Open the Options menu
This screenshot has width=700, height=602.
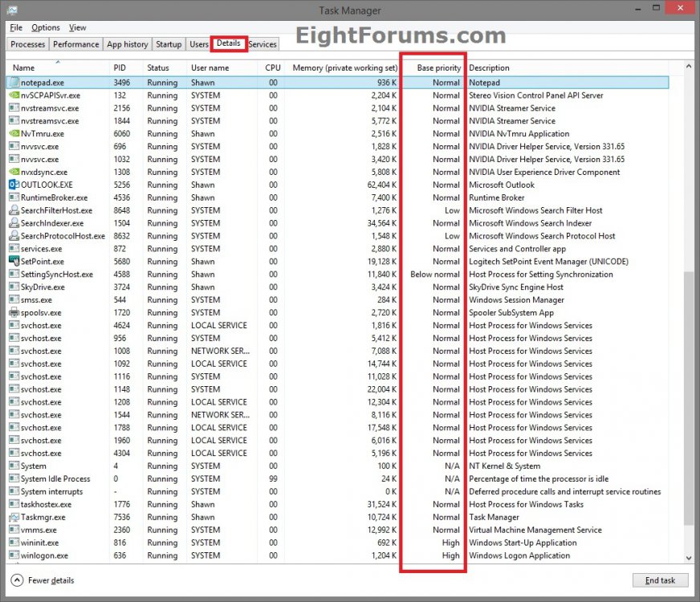[45, 27]
